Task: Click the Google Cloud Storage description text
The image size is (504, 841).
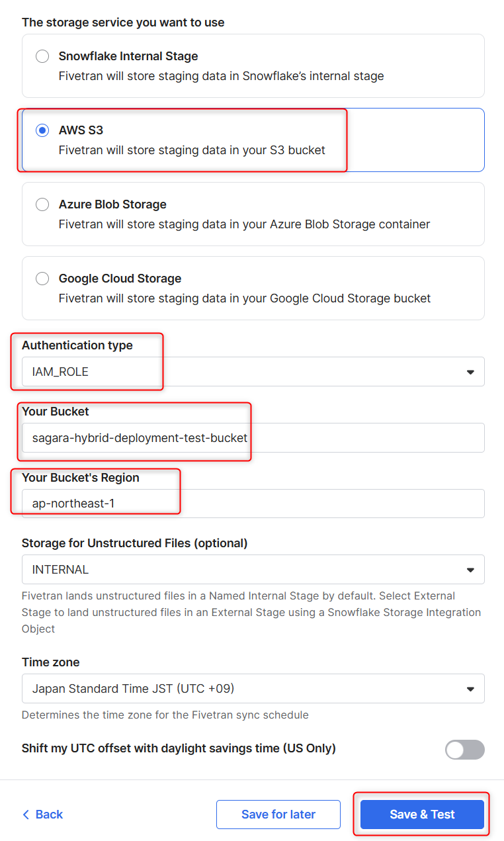Action: 245,298
